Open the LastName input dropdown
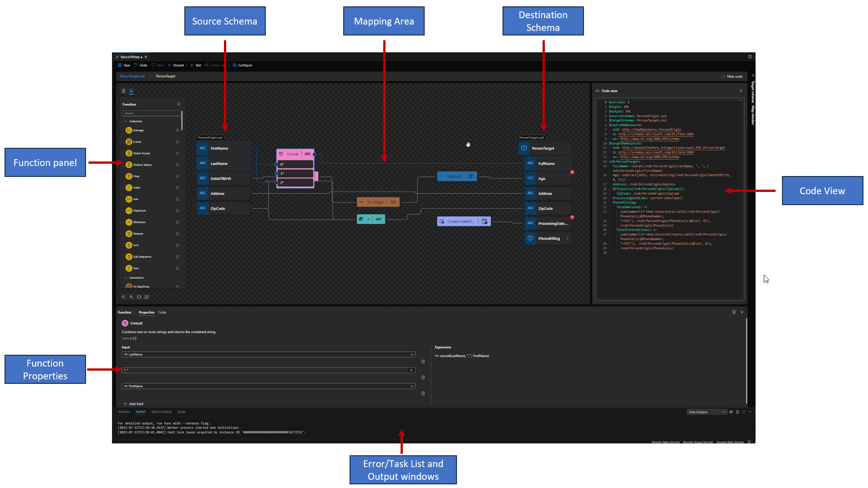 coord(412,355)
